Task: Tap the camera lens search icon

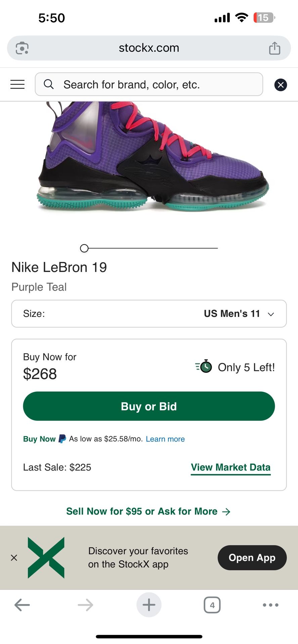Action: pos(22,48)
